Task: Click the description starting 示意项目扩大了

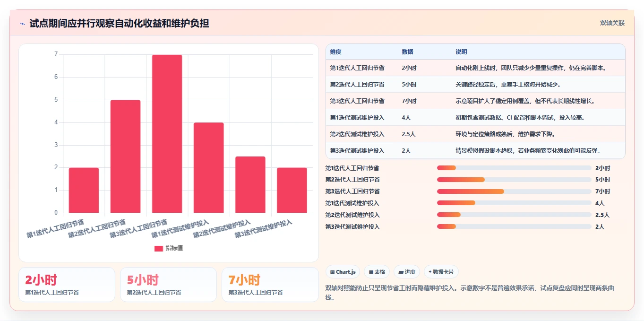Action: (525, 101)
